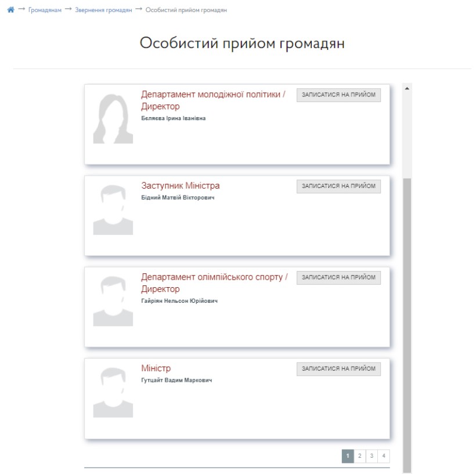Go to pagination page 2
The image size is (476, 474).
point(360,456)
